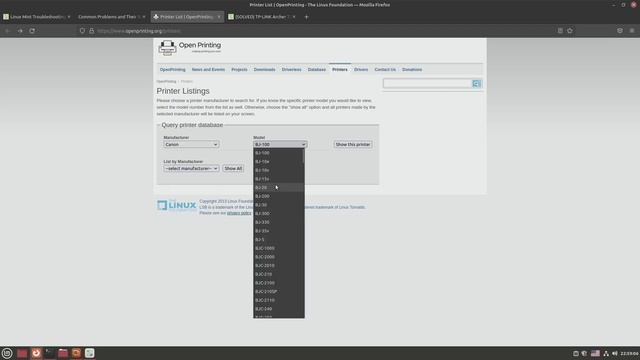Close the Printer List tab
Viewport: 640px width, 360px height.
point(219,17)
